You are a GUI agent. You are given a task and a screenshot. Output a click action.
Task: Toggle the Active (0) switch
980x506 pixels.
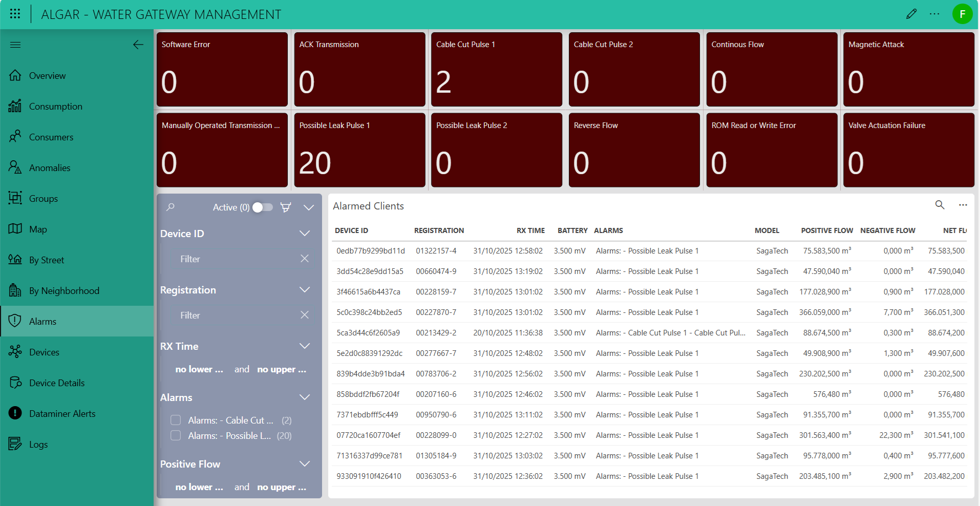click(262, 207)
